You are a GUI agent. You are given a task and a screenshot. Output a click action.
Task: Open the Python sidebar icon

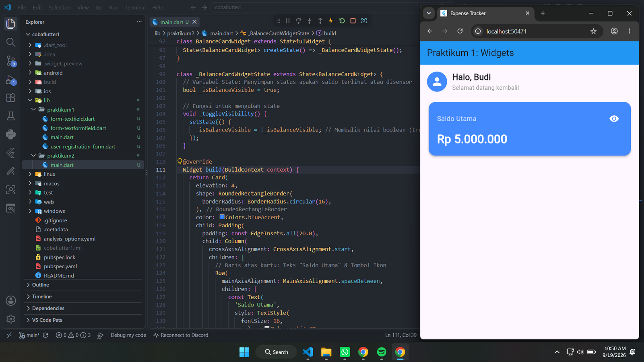pyautogui.click(x=11, y=134)
